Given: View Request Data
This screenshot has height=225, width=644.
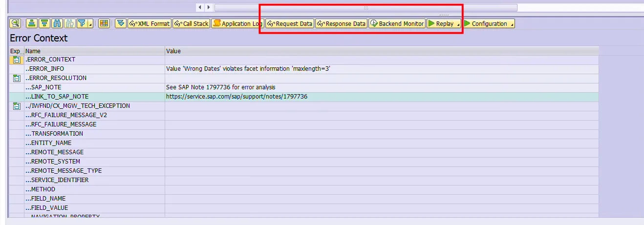Looking at the screenshot, I should [x=289, y=23].
